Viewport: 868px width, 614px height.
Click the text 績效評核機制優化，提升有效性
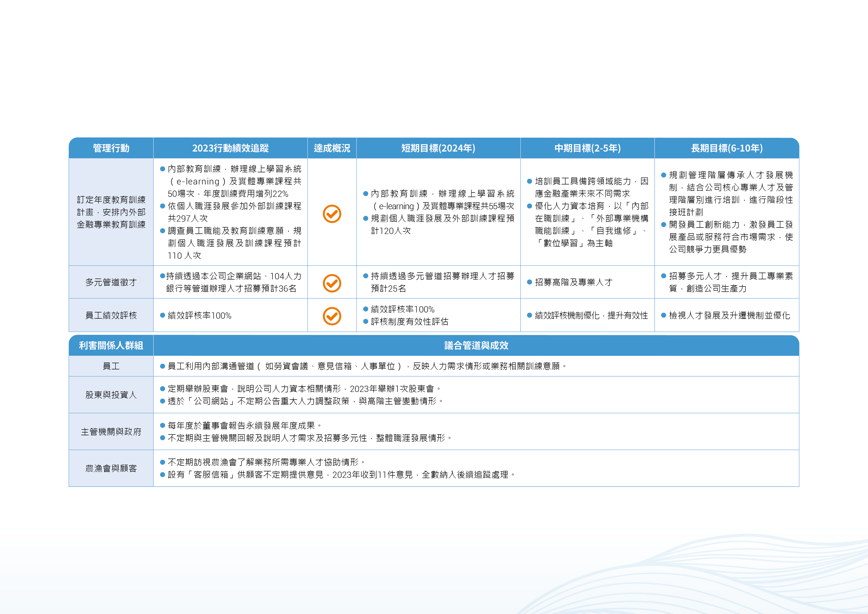[591, 315]
